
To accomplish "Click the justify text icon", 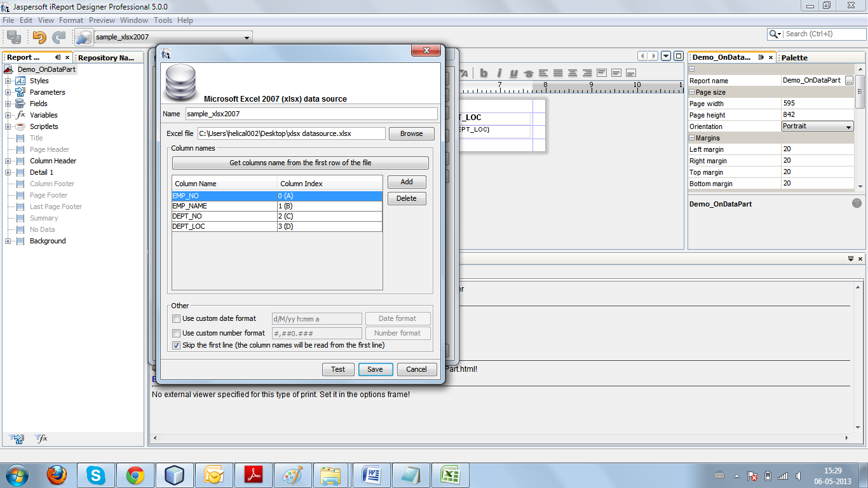I will point(558,73).
